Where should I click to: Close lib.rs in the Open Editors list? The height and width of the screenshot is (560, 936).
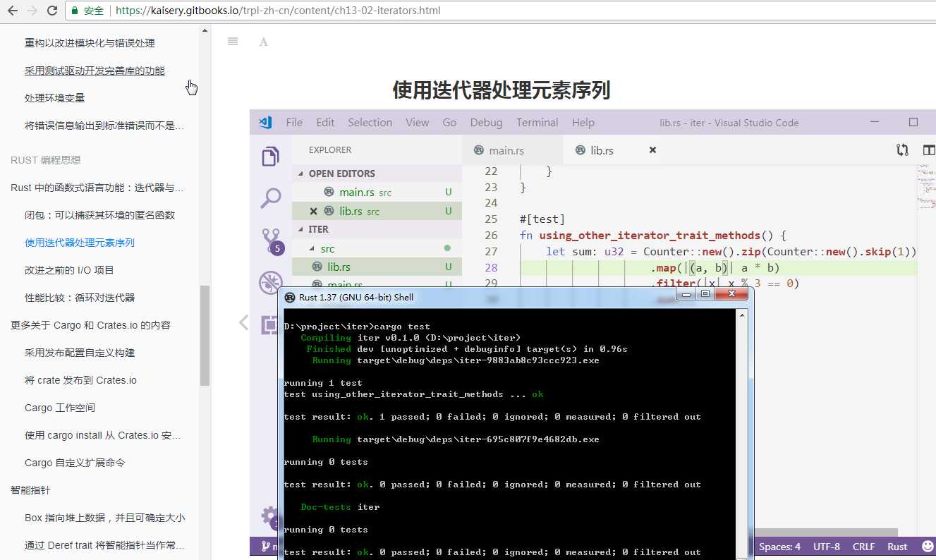tap(313, 211)
